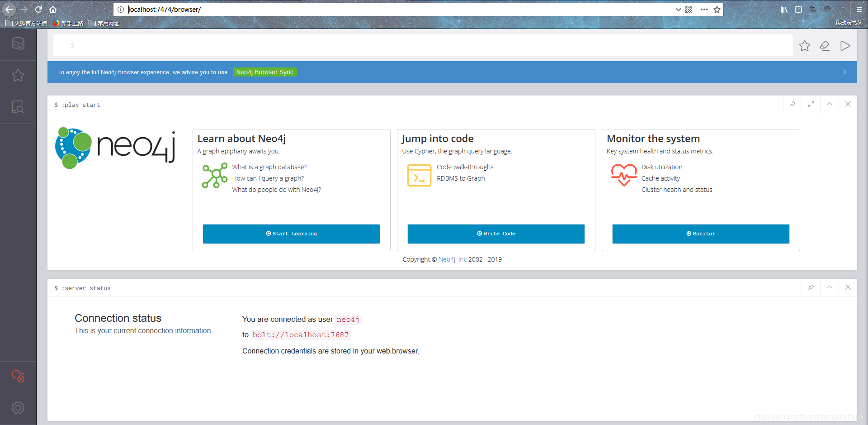Click the site information icon in URL bar
Image resolution: width=868 pixels, height=425 pixels.
coord(121,10)
